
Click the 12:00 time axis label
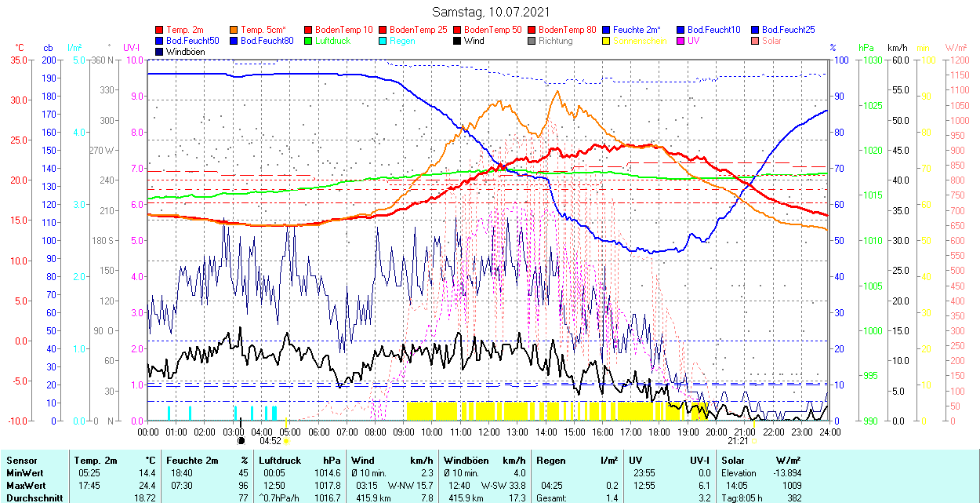489,432
